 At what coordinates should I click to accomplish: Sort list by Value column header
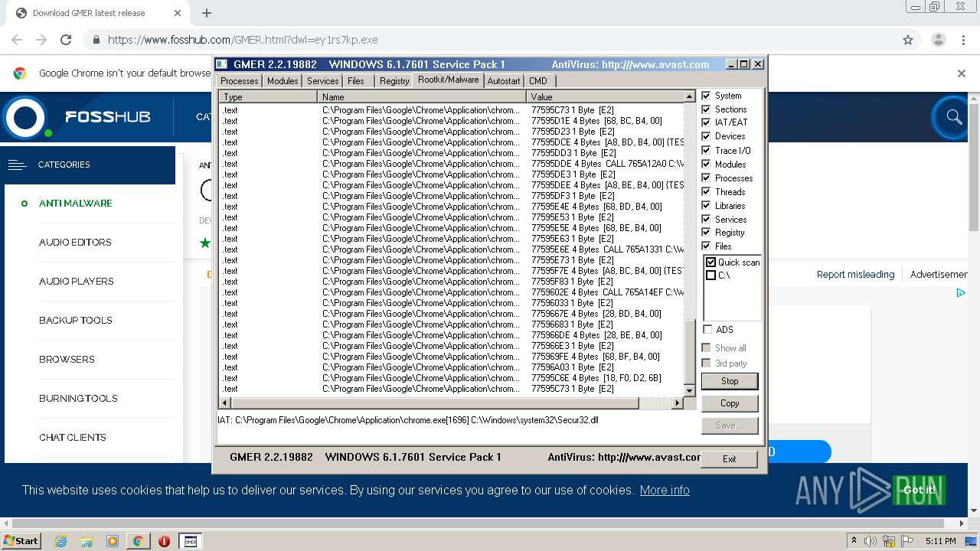tap(605, 97)
